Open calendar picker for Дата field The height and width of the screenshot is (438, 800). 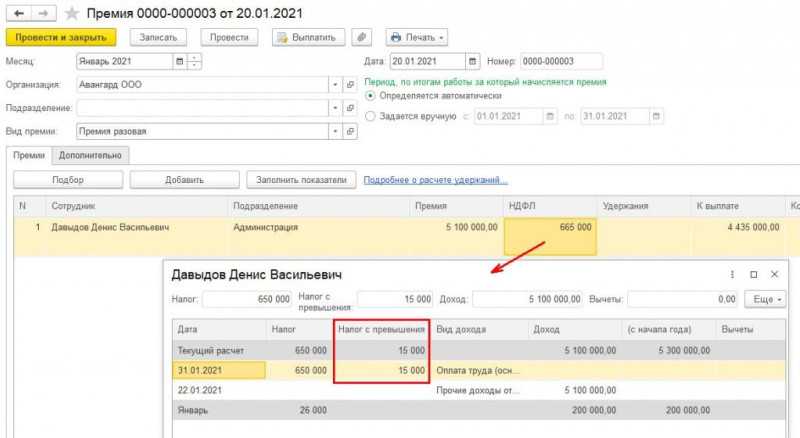[x=472, y=61]
